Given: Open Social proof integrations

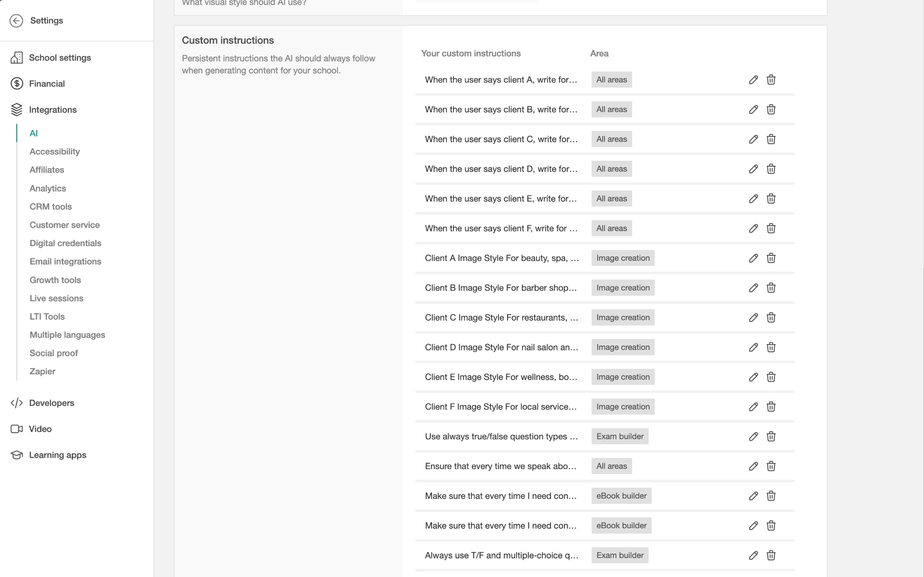Looking at the screenshot, I should point(54,353).
